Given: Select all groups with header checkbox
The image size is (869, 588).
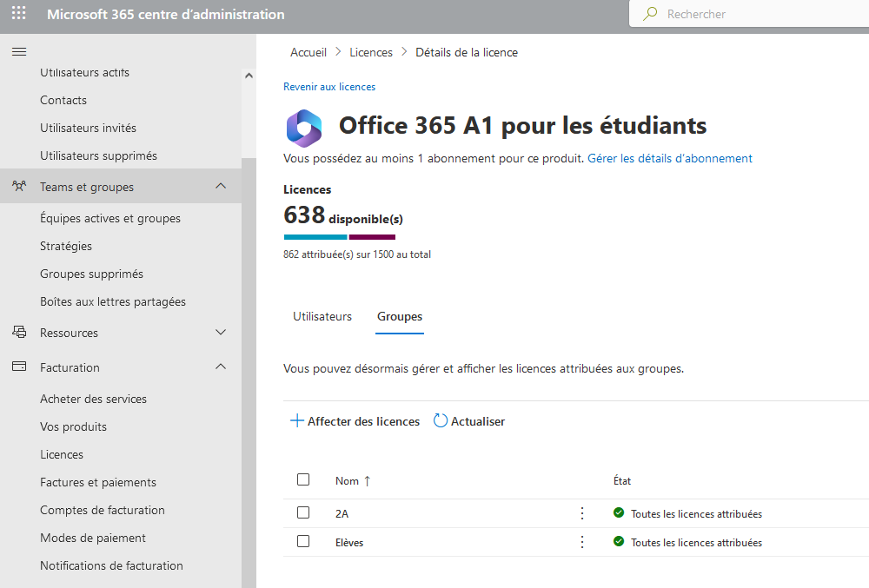Looking at the screenshot, I should click(303, 479).
